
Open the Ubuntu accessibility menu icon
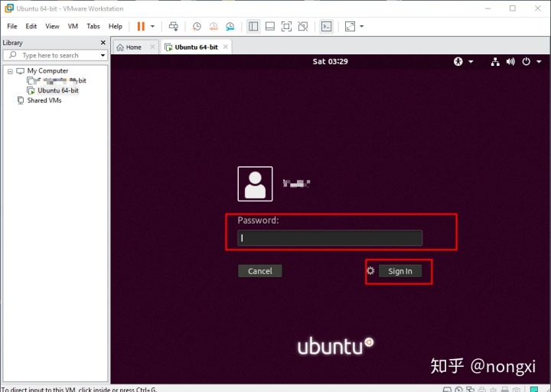pos(458,61)
